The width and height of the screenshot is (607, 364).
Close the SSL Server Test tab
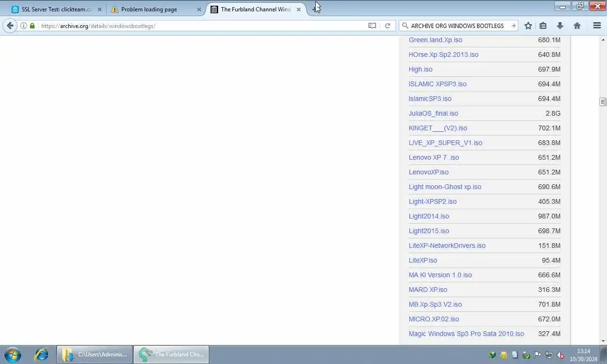(100, 9)
